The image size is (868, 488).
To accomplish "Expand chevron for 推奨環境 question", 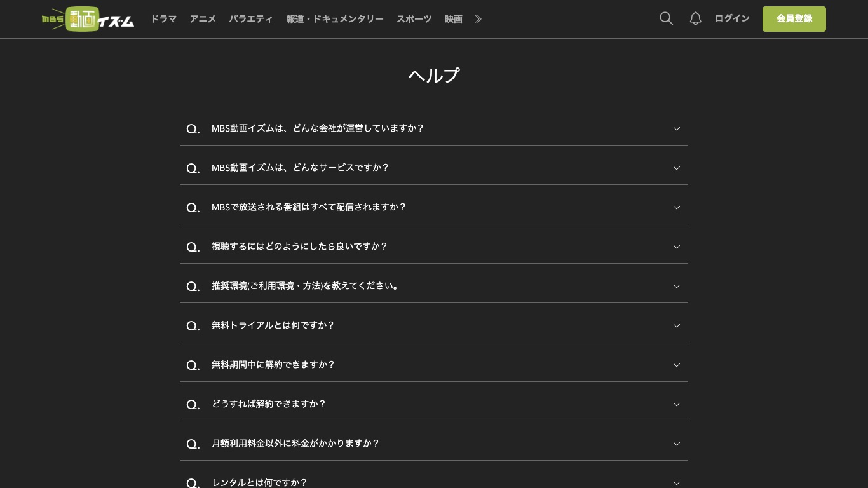I will (677, 286).
